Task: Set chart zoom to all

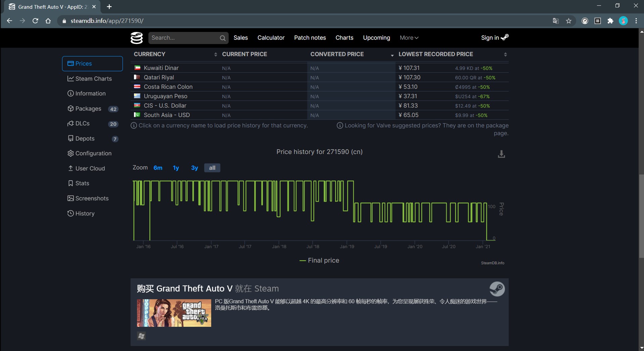Action: tap(212, 168)
